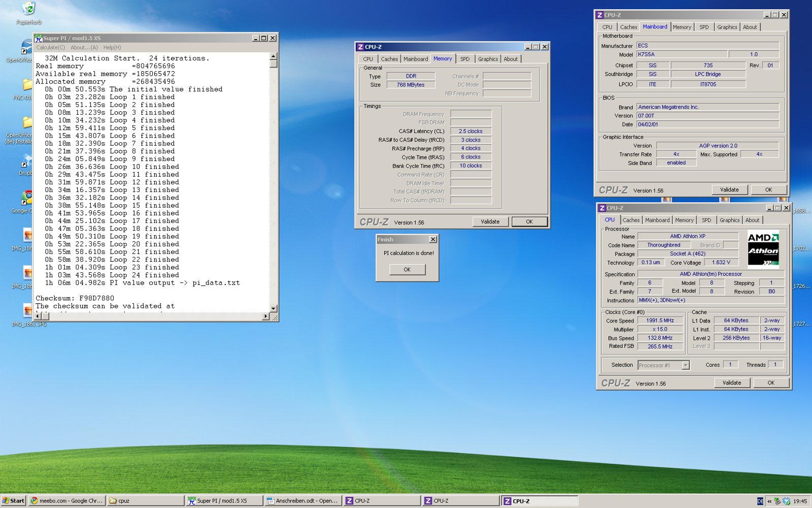Viewport: 812px width, 508px height.
Task: Click the taskbar clock showing 19:45
Action: click(x=800, y=501)
